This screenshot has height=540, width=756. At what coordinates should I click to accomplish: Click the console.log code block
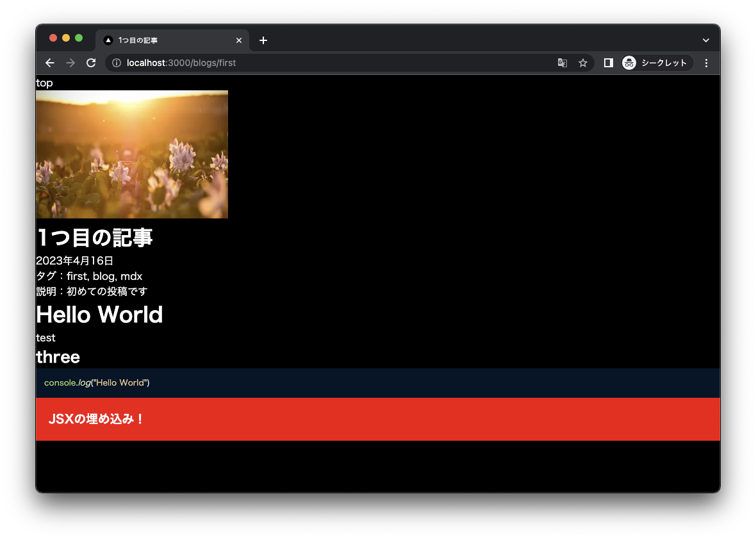point(378,383)
